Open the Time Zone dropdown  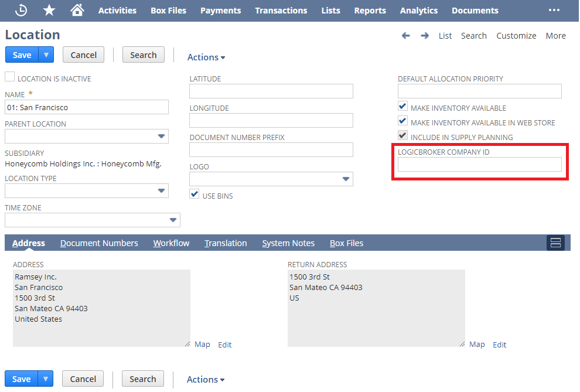point(173,220)
